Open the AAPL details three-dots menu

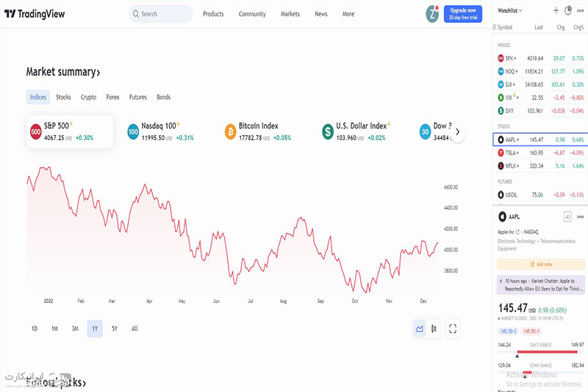point(580,217)
